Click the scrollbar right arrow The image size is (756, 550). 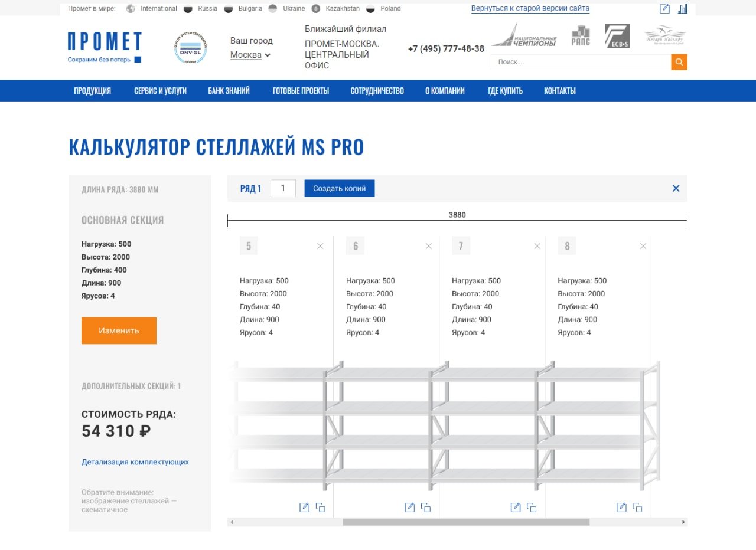683,522
